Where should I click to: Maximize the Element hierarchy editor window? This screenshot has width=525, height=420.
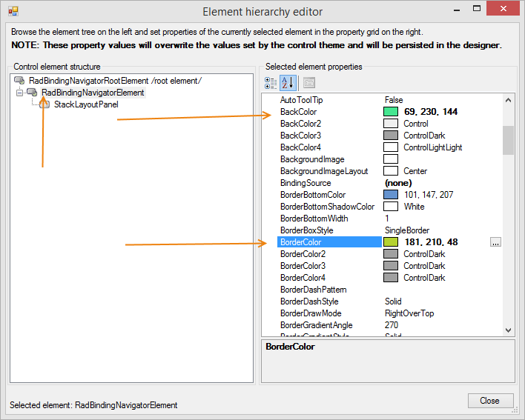pyautogui.click(x=477, y=9)
